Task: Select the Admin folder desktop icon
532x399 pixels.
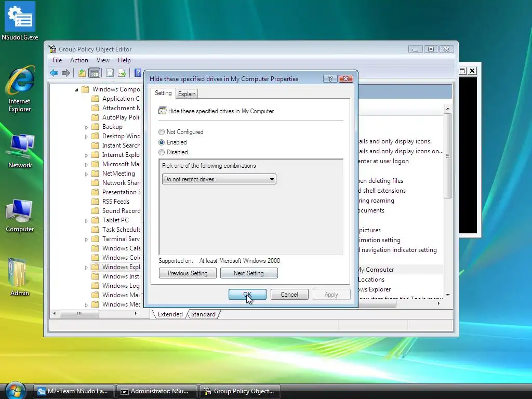Action: tap(19, 277)
